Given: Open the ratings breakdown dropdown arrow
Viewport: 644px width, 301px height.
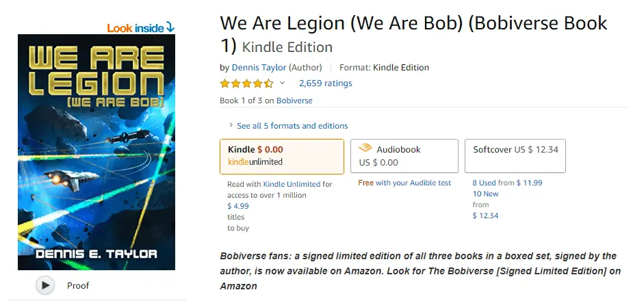Looking at the screenshot, I should (x=282, y=83).
